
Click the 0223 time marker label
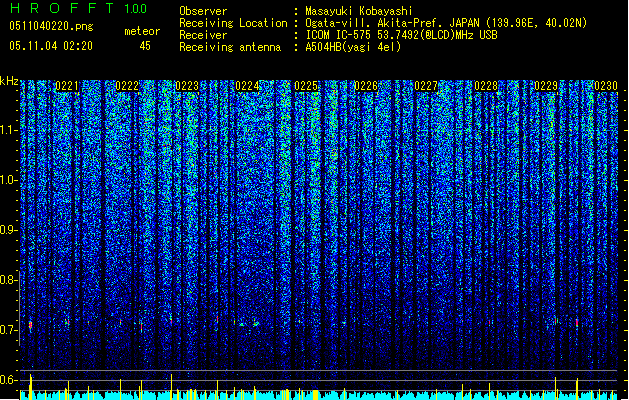(x=187, y=86)
